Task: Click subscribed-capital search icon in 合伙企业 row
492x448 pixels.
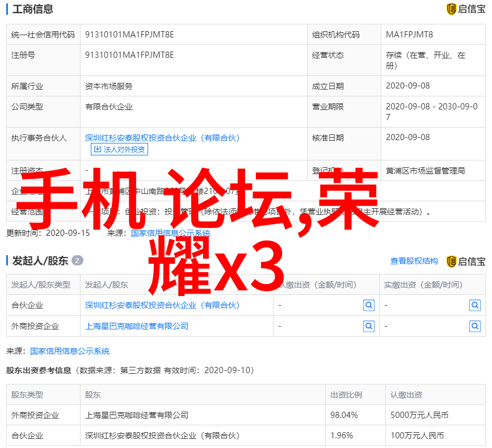Action: (x=369, y=305)
